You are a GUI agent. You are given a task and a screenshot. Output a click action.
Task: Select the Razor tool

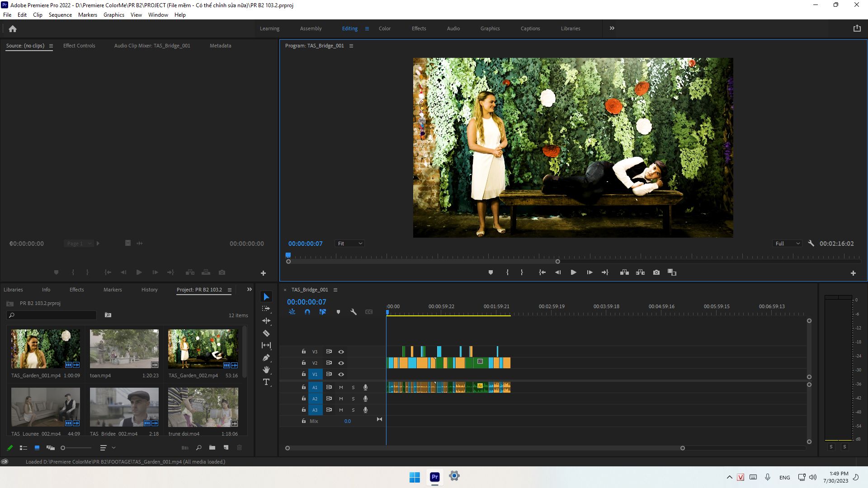(266, 333)
